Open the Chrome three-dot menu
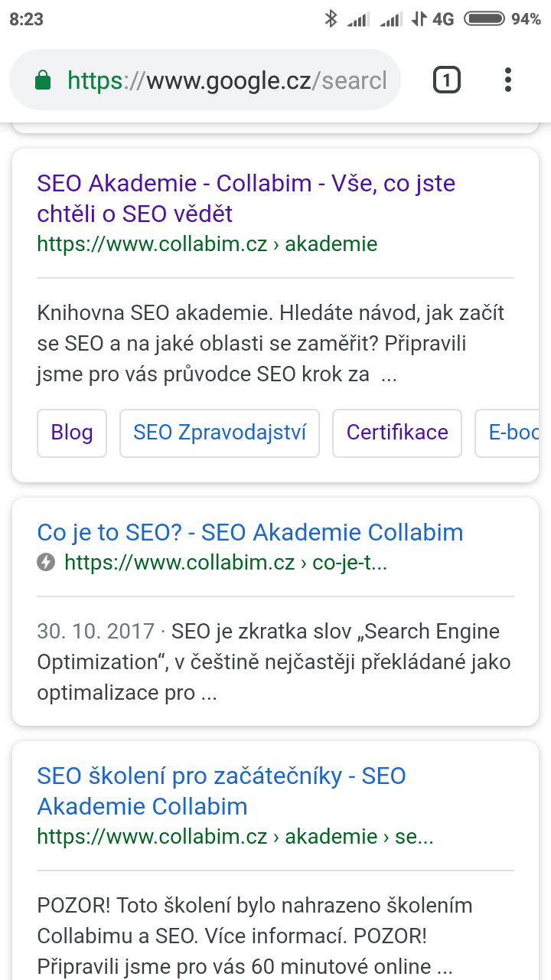The image size is (551, 980). (508, 80)
